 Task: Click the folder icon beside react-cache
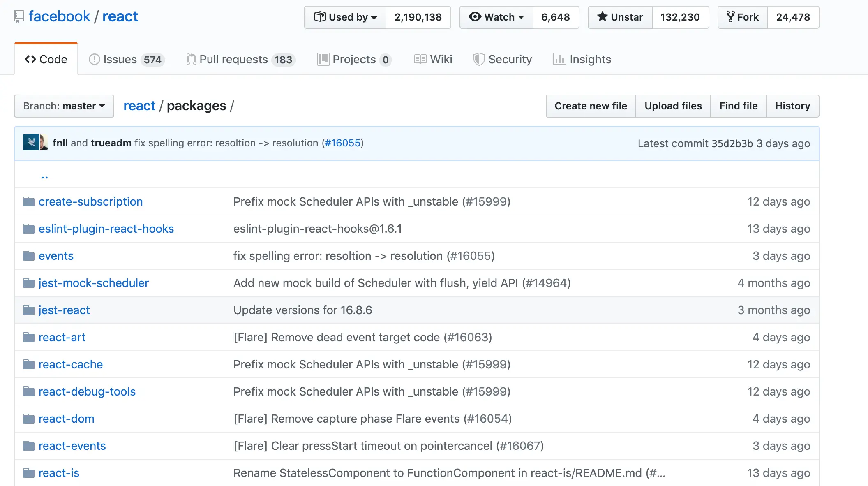29,364
